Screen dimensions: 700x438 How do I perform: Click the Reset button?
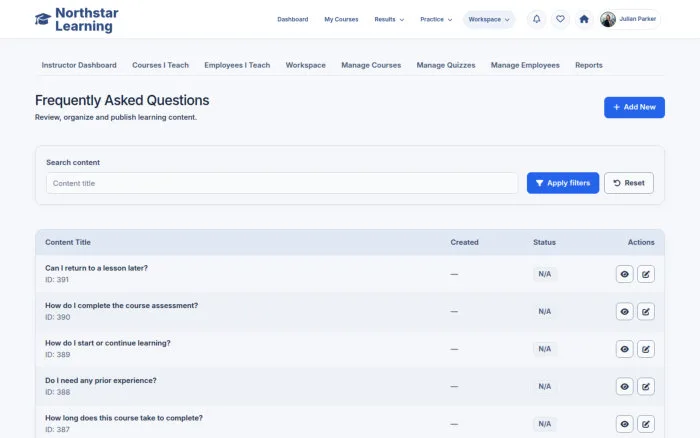629,183
